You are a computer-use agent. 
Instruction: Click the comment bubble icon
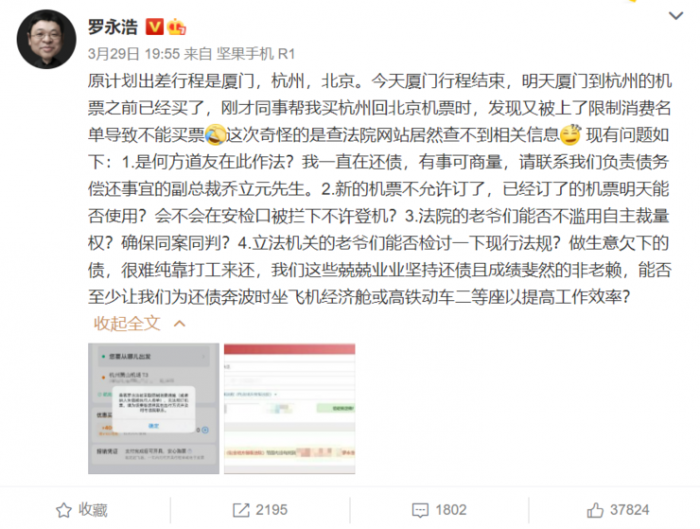point(420,510)
